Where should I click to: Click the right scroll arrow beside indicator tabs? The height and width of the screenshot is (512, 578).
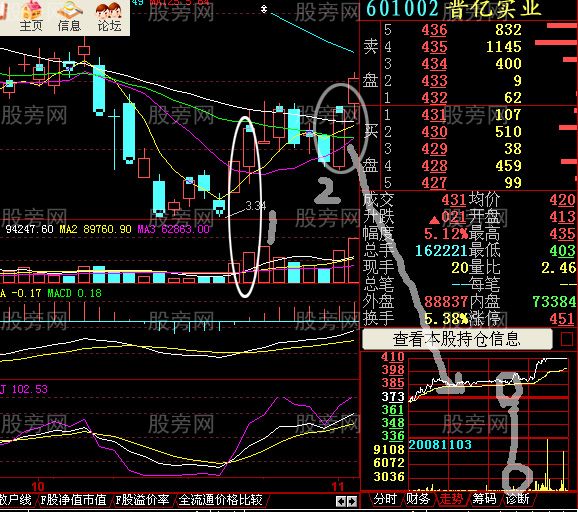click(x=352, y=501)
